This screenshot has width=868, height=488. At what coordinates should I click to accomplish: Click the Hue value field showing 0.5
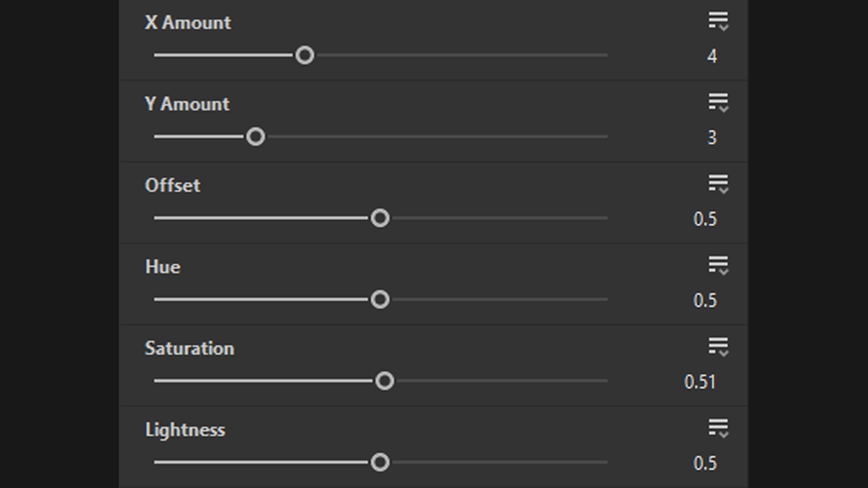pos(705,300)
